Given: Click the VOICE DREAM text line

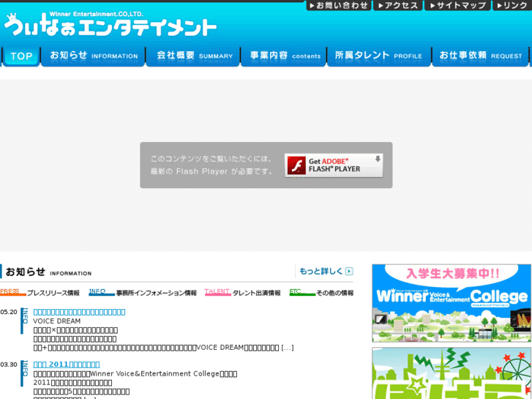Looking at the screenshot, I should [x=56, y=321].
